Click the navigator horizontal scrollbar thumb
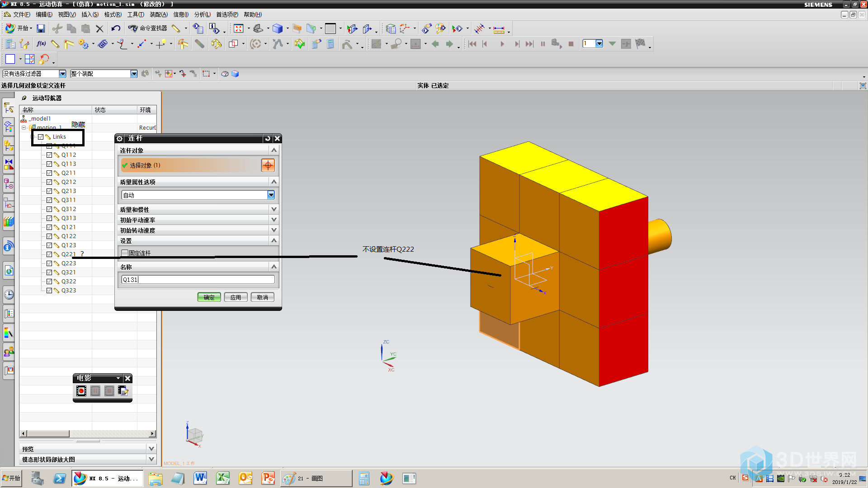Screen dimensions: 868x488 [x=48, y=434]
